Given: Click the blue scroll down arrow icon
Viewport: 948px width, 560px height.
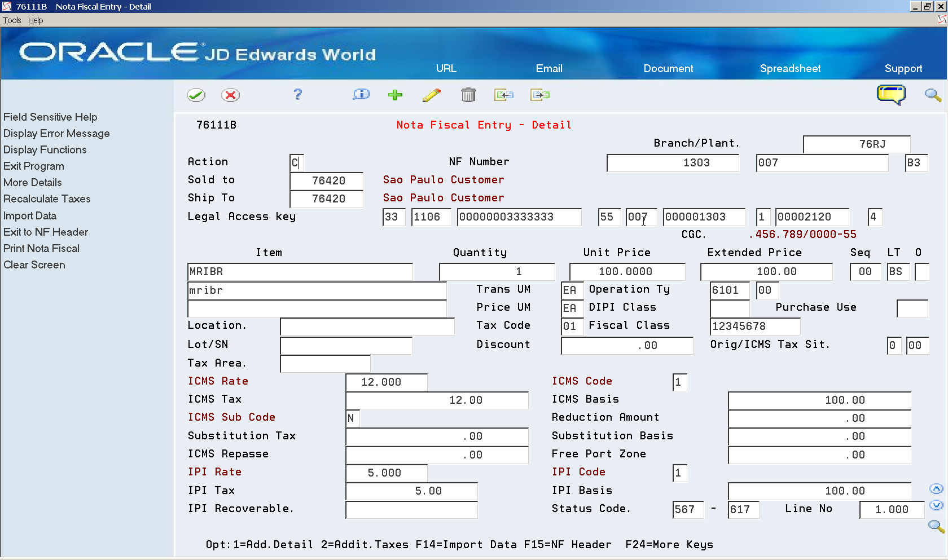Looking at the screenshot, I should (x=936, y=505).
